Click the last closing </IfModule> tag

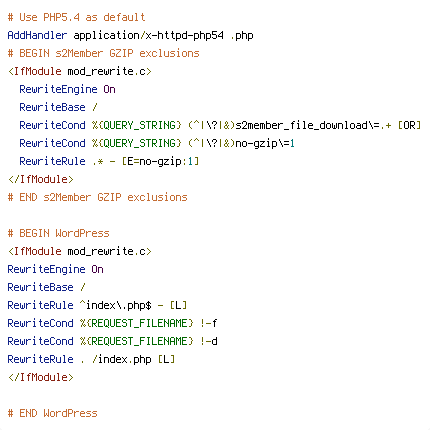[41, 377]
